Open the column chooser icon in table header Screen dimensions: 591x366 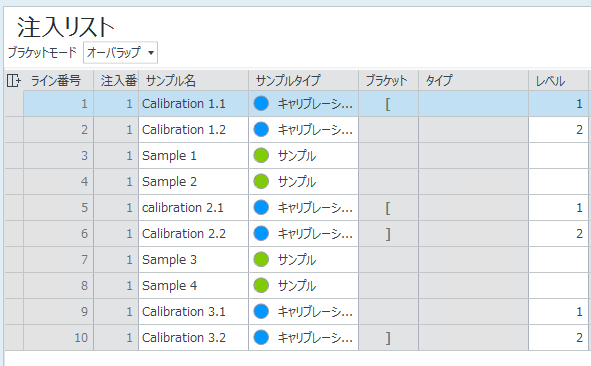(14, 81)
